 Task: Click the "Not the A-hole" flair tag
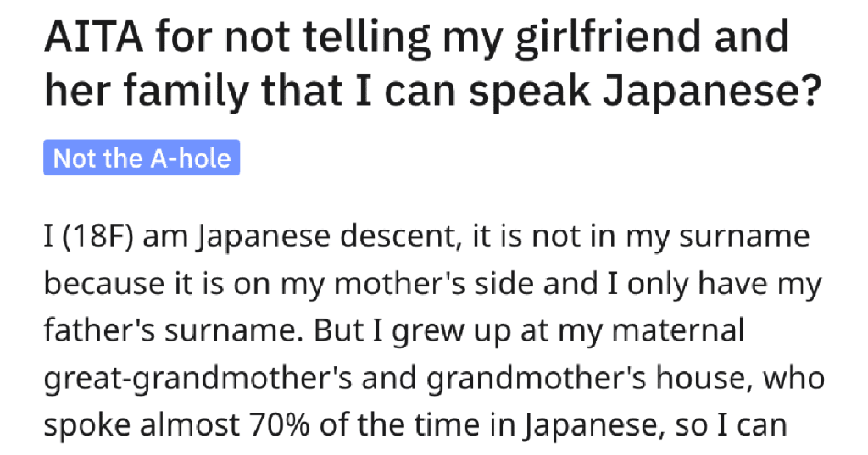click(142, 158)
